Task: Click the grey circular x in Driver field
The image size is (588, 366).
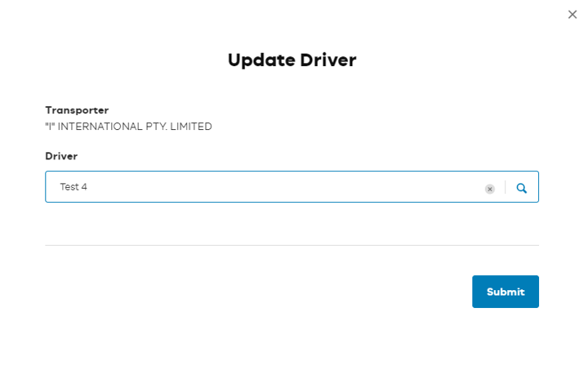Action: (490, 188)
